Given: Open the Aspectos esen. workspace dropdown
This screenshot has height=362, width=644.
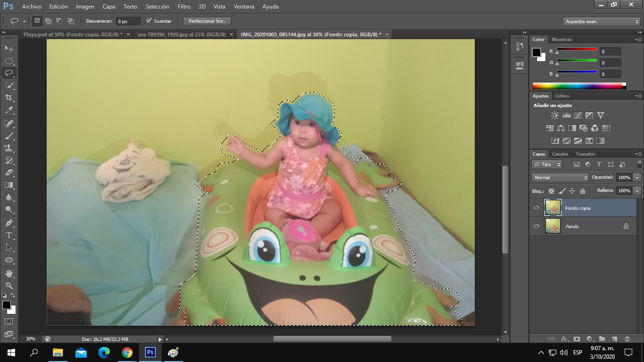Looking at the screenshot, I should tap(601, 22).
